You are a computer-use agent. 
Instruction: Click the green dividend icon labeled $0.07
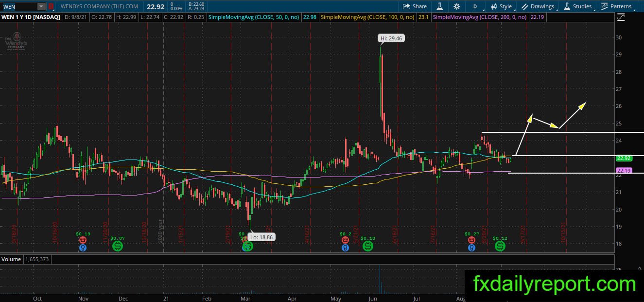[118, 246]
